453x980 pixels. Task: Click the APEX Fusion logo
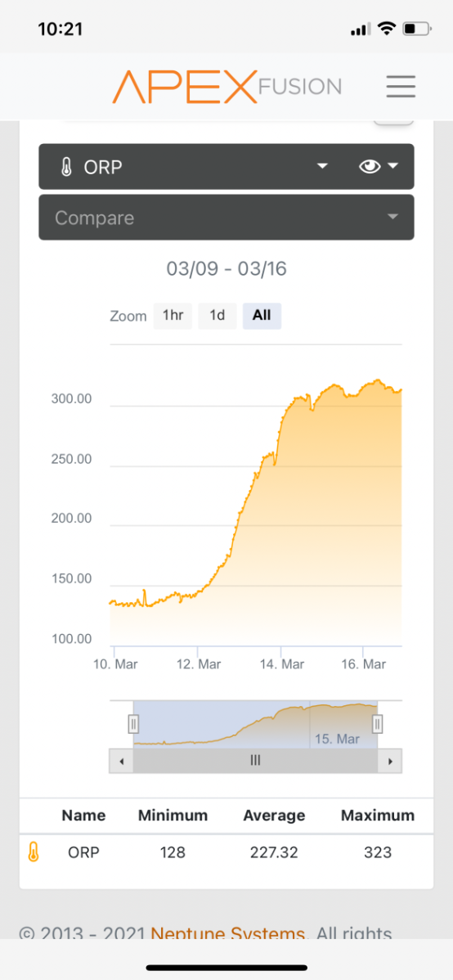tap(226, 86)
